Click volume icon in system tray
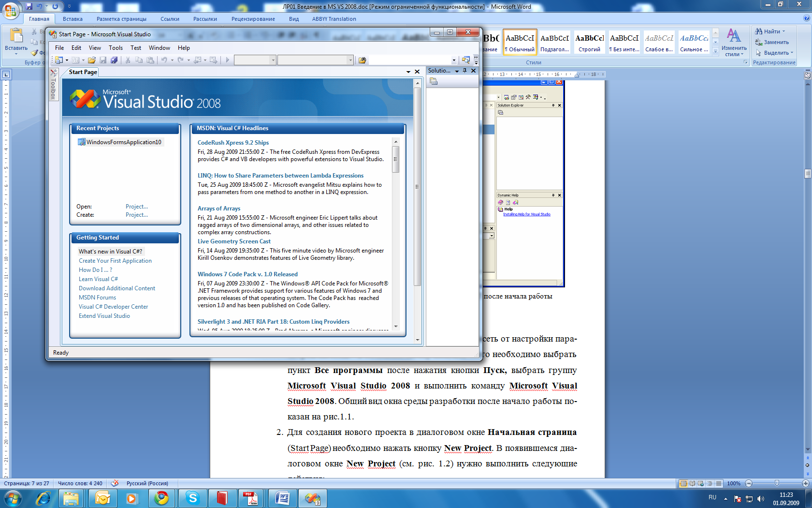This screenshot has width=812, height=508. (x=760, y=498)
